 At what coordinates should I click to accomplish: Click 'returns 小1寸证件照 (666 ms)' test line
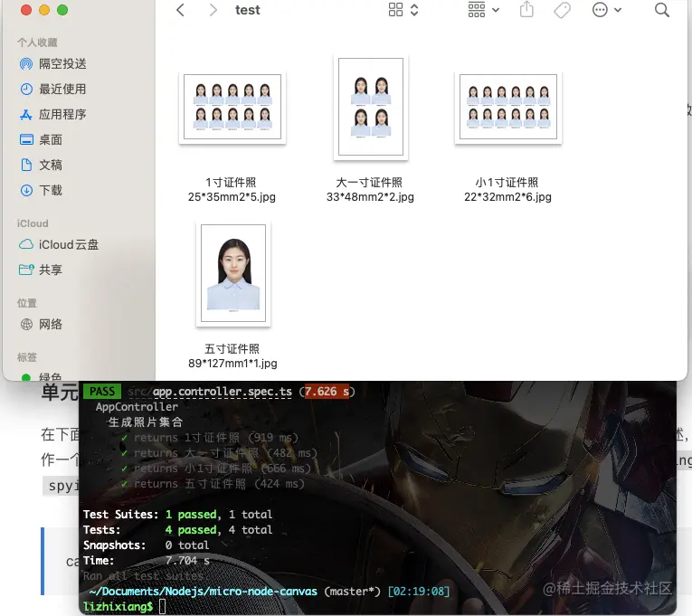[216, 469]
